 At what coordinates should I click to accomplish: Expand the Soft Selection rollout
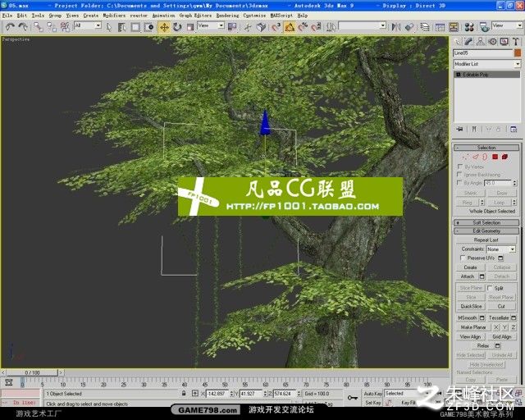tap(486, 223)
